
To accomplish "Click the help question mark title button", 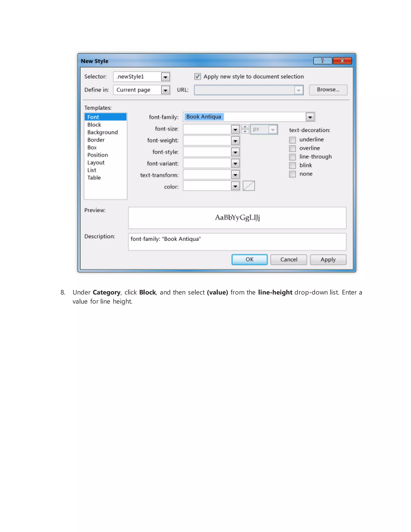I will (x=322, y=61).
